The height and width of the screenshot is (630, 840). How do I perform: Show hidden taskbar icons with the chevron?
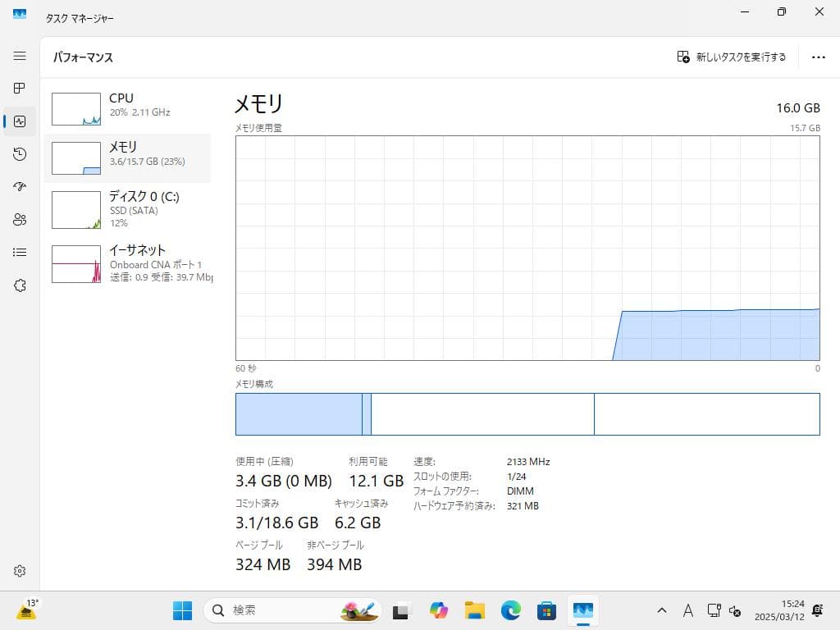[661, 610]
